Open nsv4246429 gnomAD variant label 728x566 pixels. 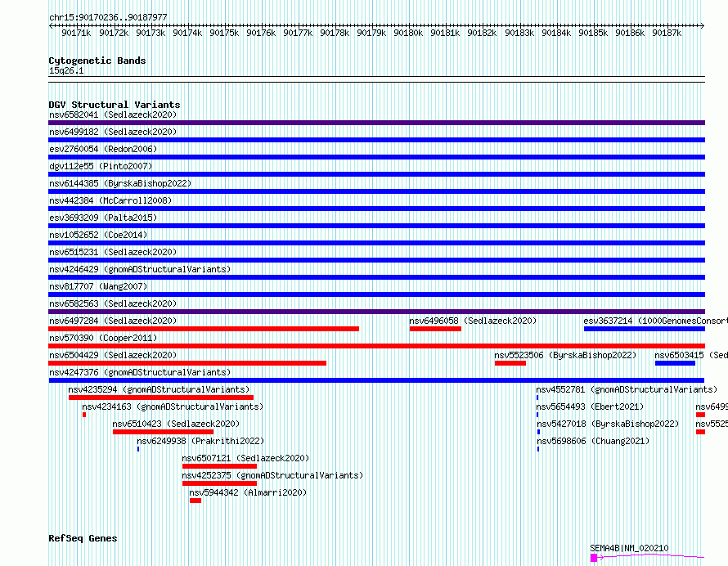(x=140, y=269)
